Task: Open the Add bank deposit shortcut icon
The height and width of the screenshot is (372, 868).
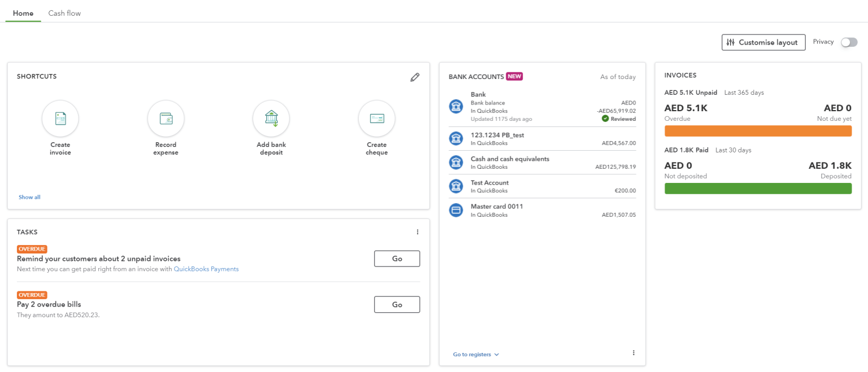Action: (x=271, y=119)
